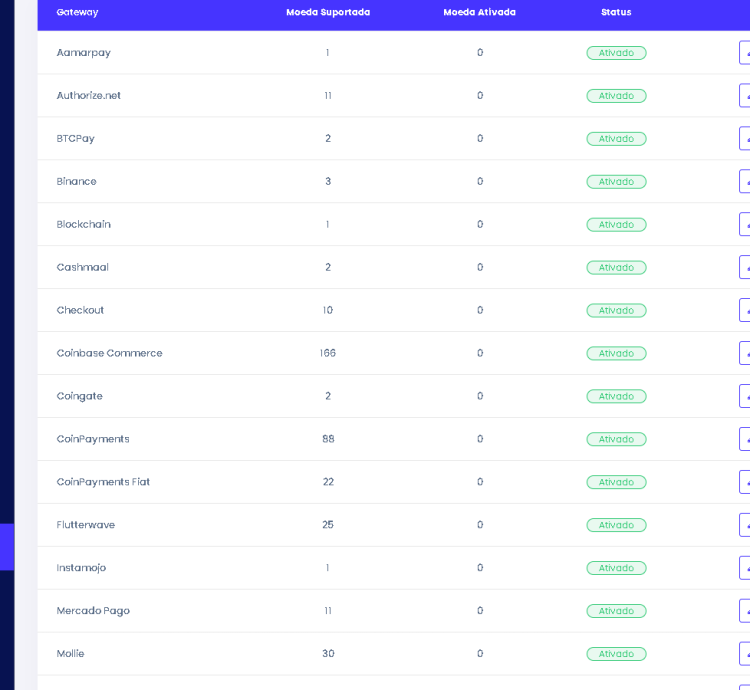Click supported currency count 3 for Binance
This screenshot has width=750, height=690.
coord(328,181)
